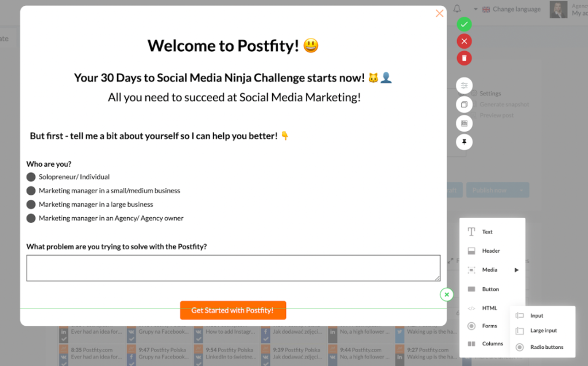
Task: Select Text from the element menu
Action: coord(487,232)
